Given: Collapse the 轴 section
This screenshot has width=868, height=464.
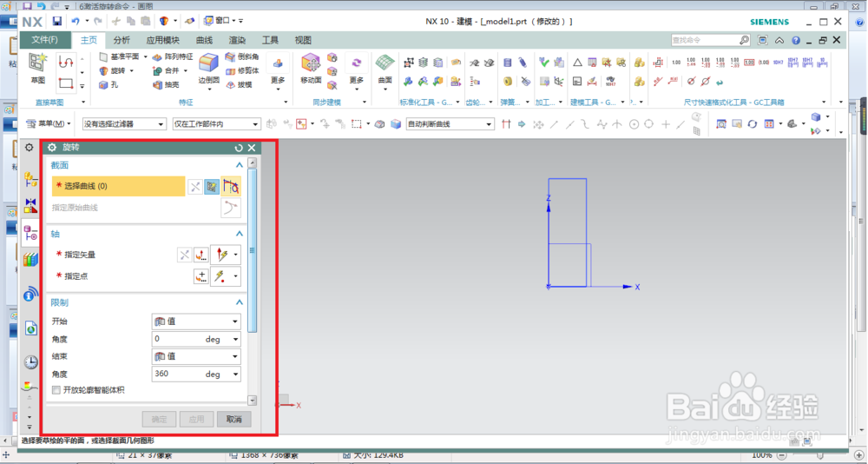Looking at the screenshot, I should point(240,234).
